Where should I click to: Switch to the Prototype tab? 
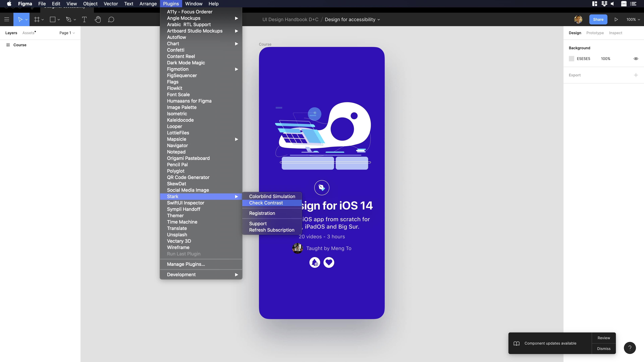pyautogui.click(x=595, y=33)
